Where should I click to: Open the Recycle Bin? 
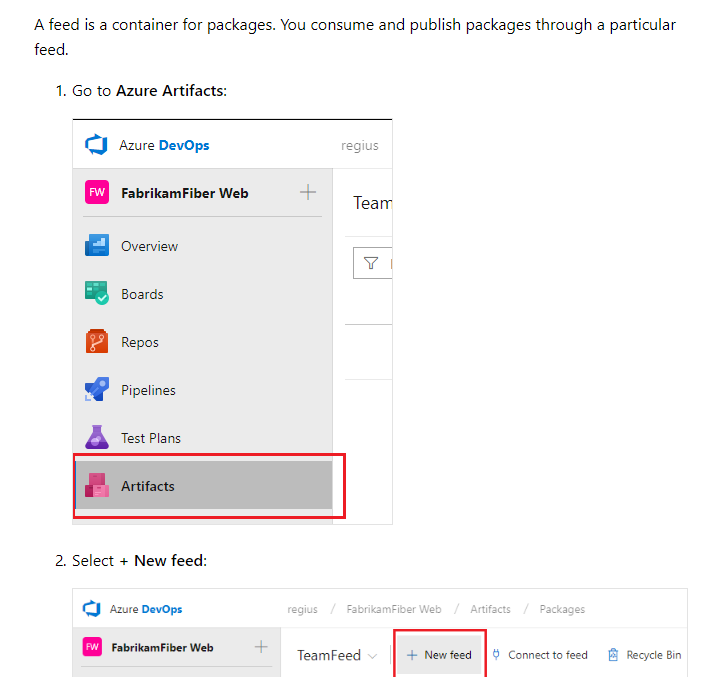pos(644,655)
